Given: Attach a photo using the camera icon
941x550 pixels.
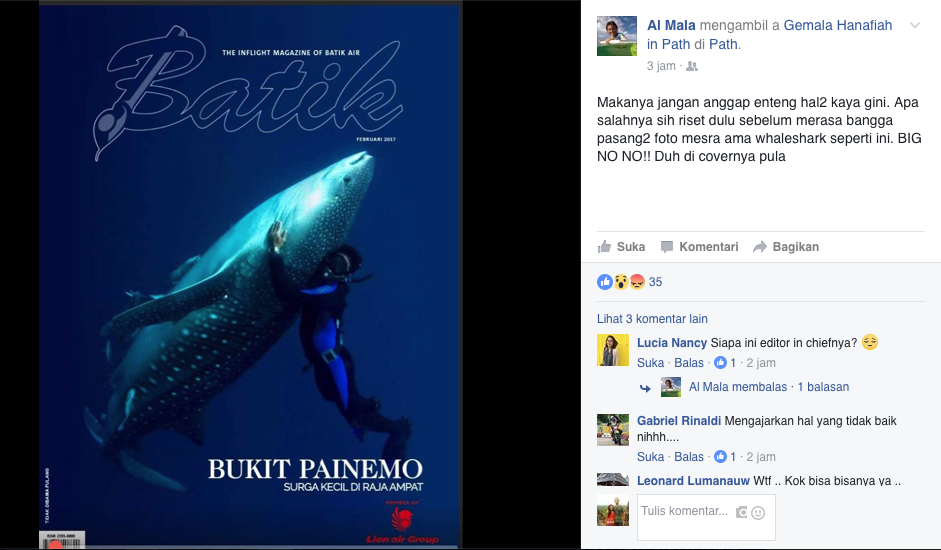Looking at the screenshot, I should [x=742, y=512].
